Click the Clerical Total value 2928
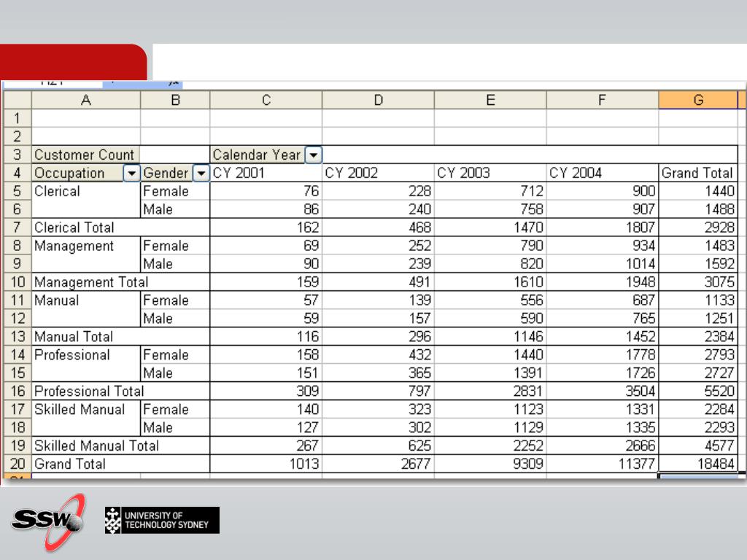This screenshot has height=560, width=747. pyautogui.click(x=698, y=227)
